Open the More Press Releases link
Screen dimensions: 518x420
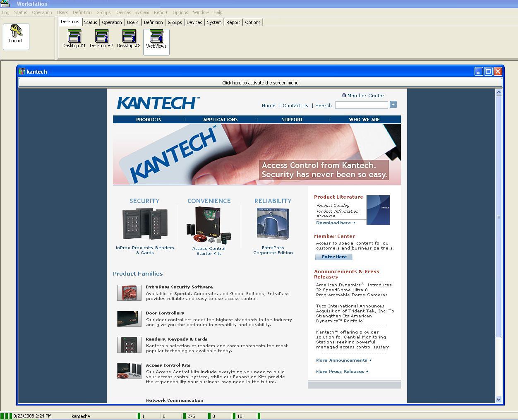click(x=342, y=371)
